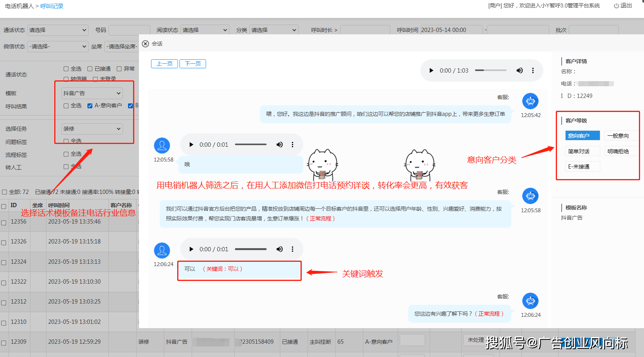Click the 号码 input field
Image resolution: width=644 pixels, height=357 pixels.
coord(129,30)
